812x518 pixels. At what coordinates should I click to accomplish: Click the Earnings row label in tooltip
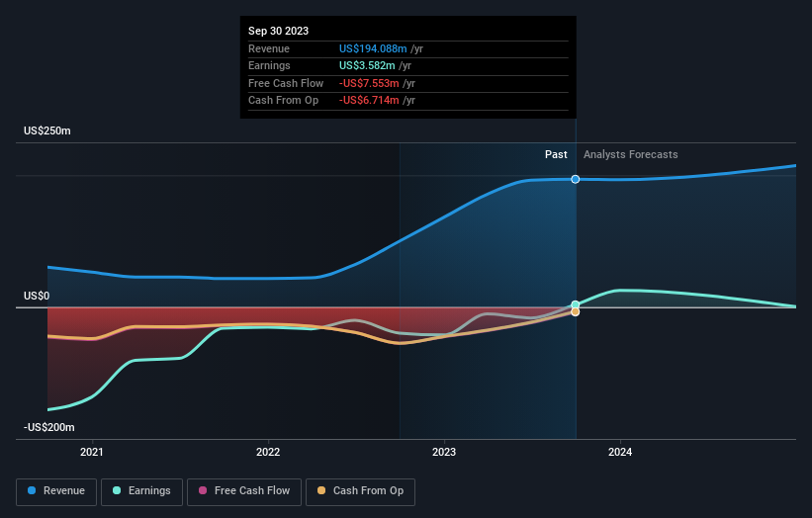269,65
